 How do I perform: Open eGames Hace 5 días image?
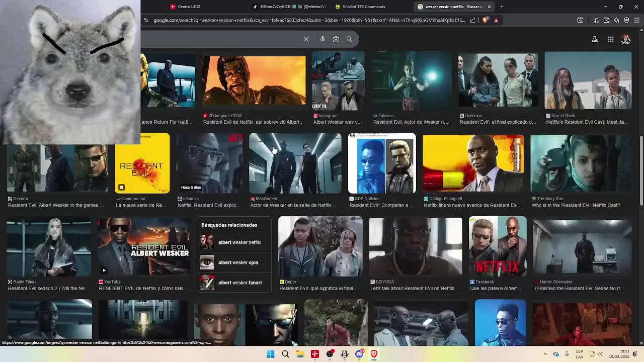click(209, 163)
